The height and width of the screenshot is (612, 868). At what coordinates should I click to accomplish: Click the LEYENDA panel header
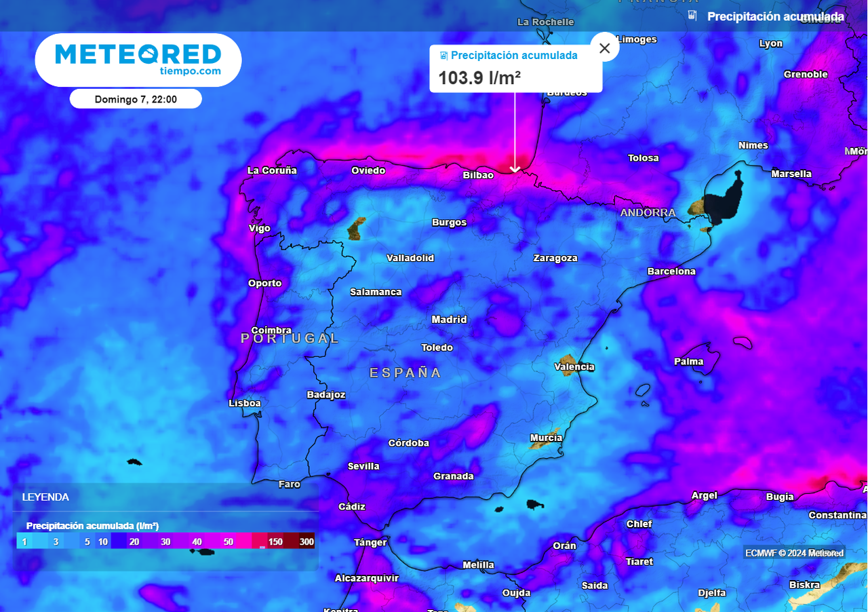coord(45,497)
